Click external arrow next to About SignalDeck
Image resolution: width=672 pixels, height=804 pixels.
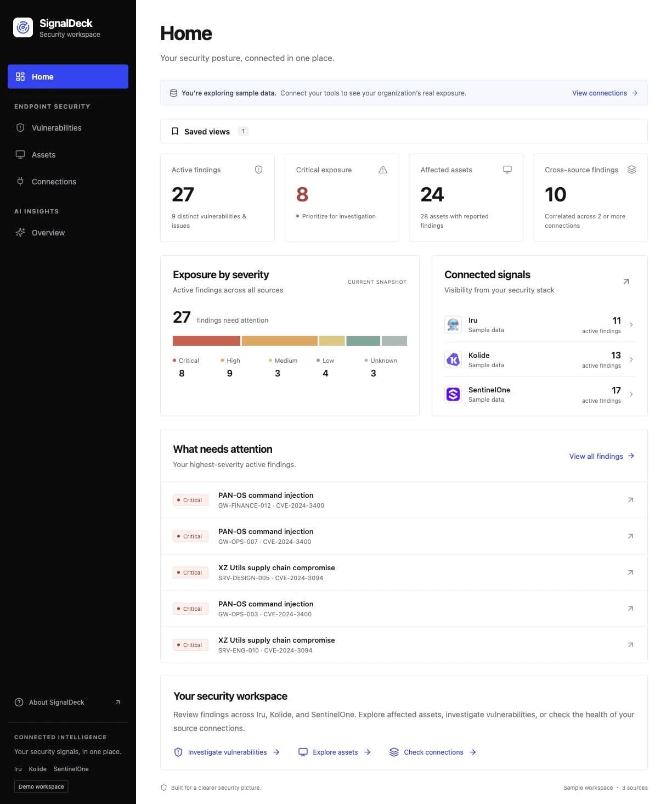point(118,702)
